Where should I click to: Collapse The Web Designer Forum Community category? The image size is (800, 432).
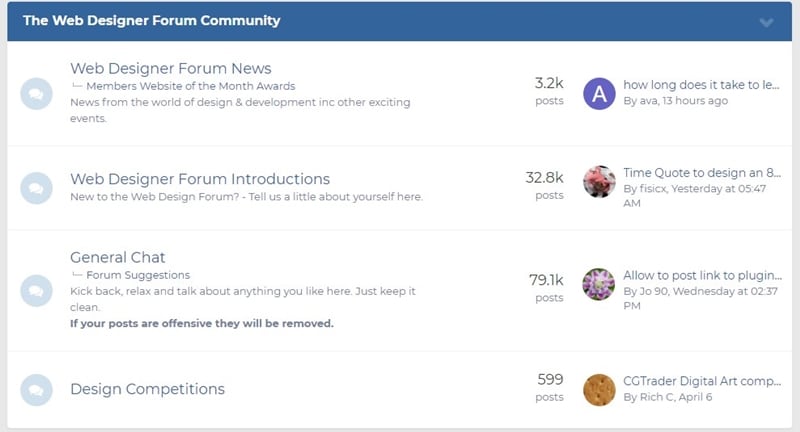(x=766, y=22)
